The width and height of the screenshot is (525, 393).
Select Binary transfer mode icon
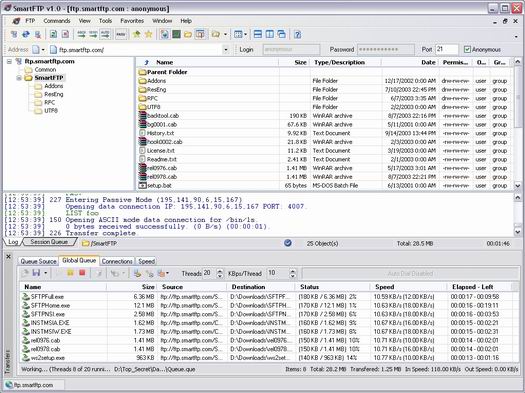[x=93, y=34]
